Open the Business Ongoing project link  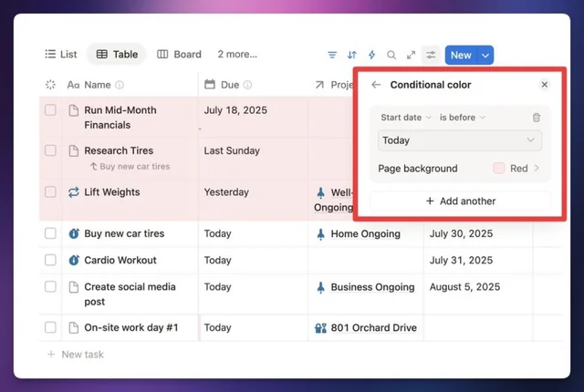[x=372, y=287]
